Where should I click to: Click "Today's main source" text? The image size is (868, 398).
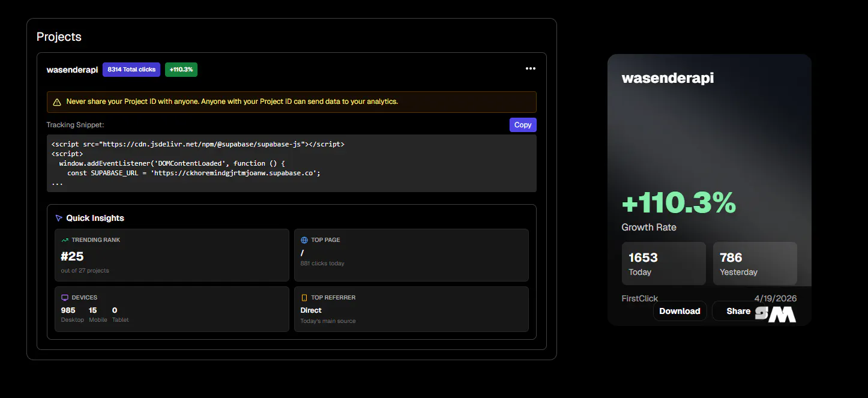tap(328, 321)
